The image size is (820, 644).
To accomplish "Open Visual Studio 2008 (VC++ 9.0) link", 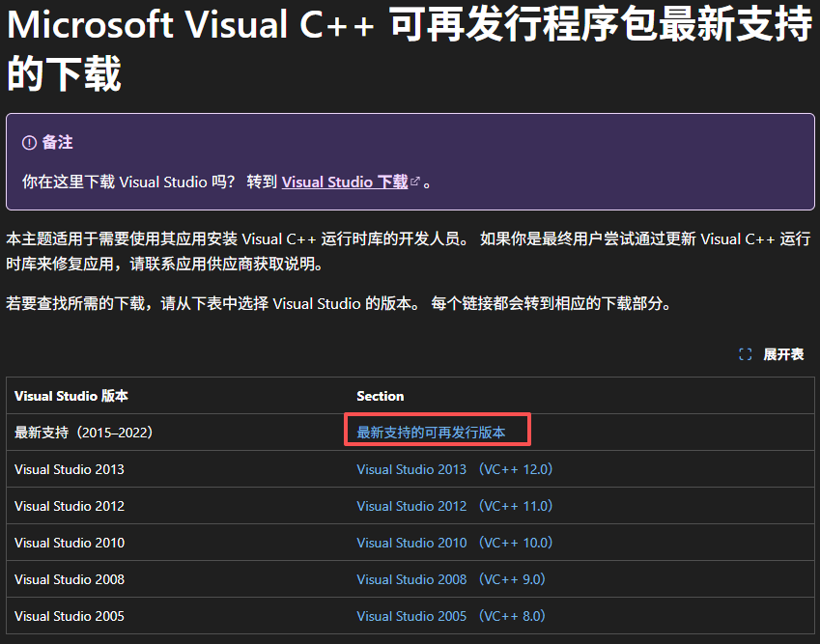I will pos(451,578).
